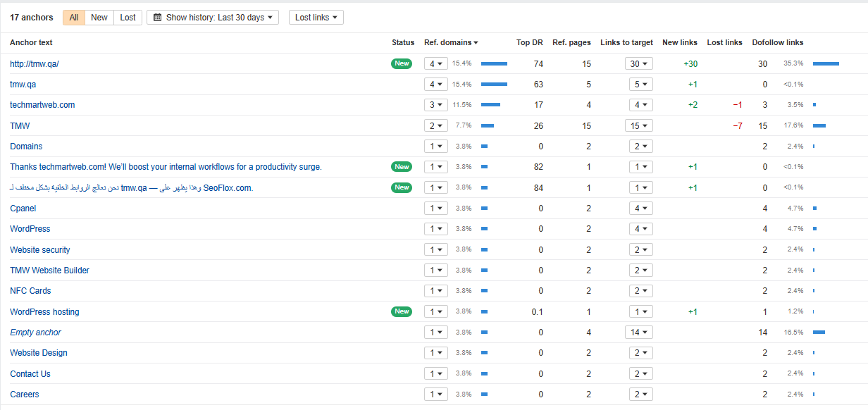Image resolution: width=868 pixels, height=410 pixels.
Task: Open the http://tmw.qa/ anchor link
Action: pos(35,64)
